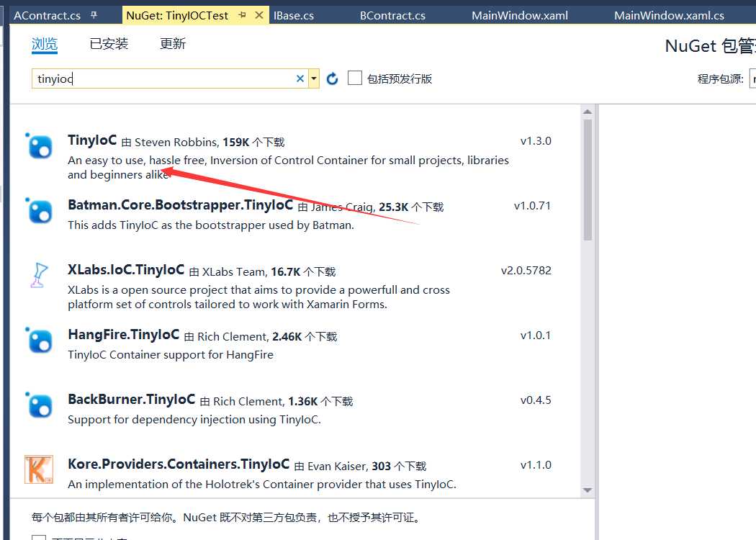
Task: Open the search history dropdown arrow
Action: (314, 78)
